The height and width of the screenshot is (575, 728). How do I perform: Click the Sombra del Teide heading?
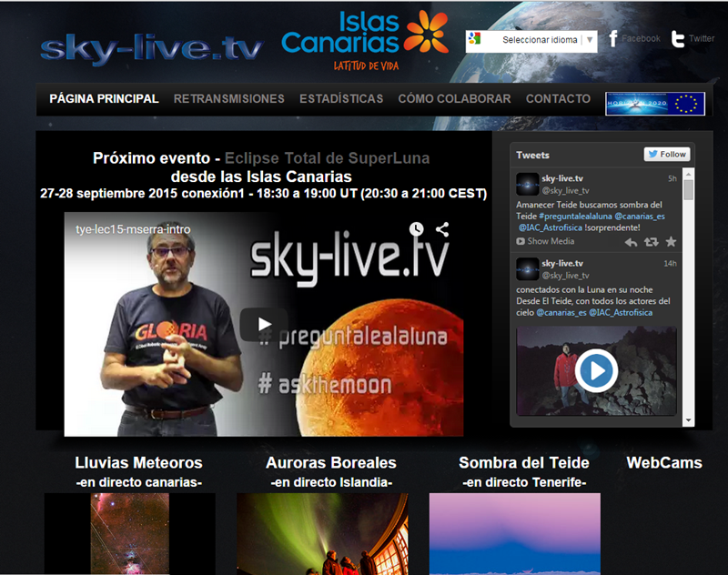(x=524, y=463)
